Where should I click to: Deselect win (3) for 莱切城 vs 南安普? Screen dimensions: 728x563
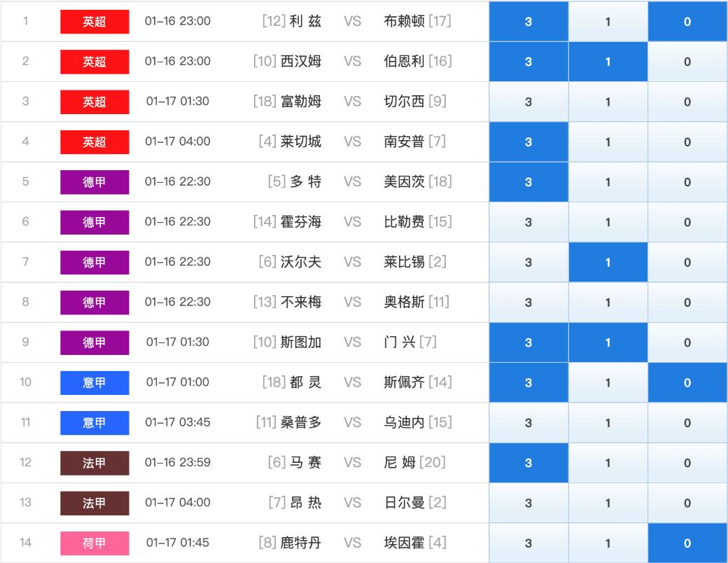pyautogui.click(x=528, y=141)
